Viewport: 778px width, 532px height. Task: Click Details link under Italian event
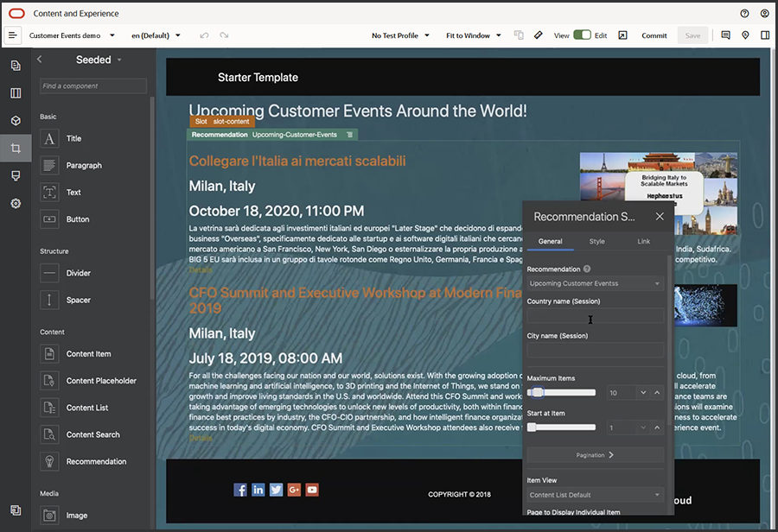click(x=201, y=270)
